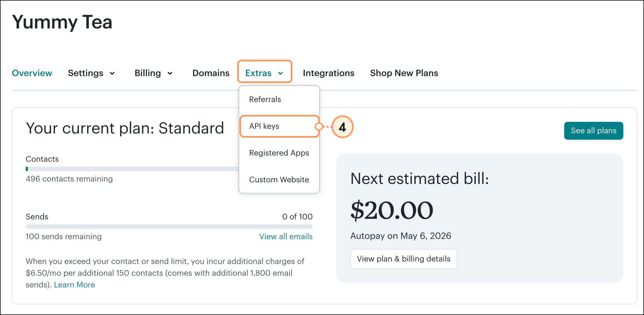Click the step 4 annotation marker

point(342,127)
